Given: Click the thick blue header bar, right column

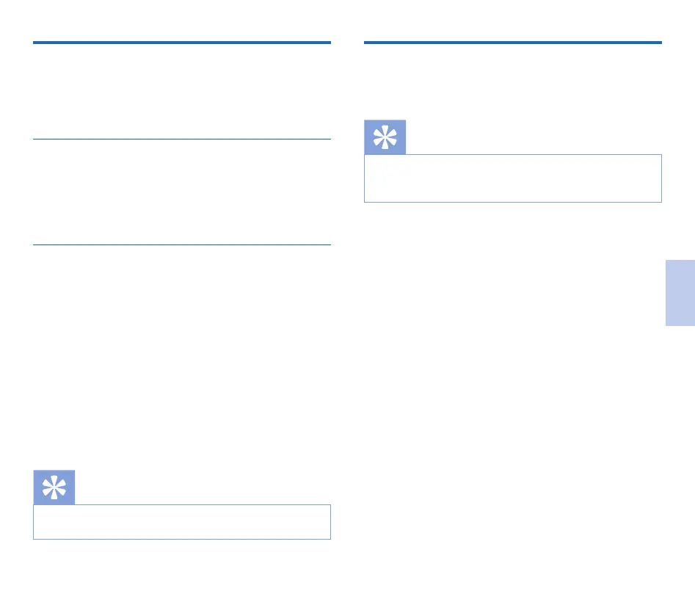Looking at the screenshot, I should point(513,43).
